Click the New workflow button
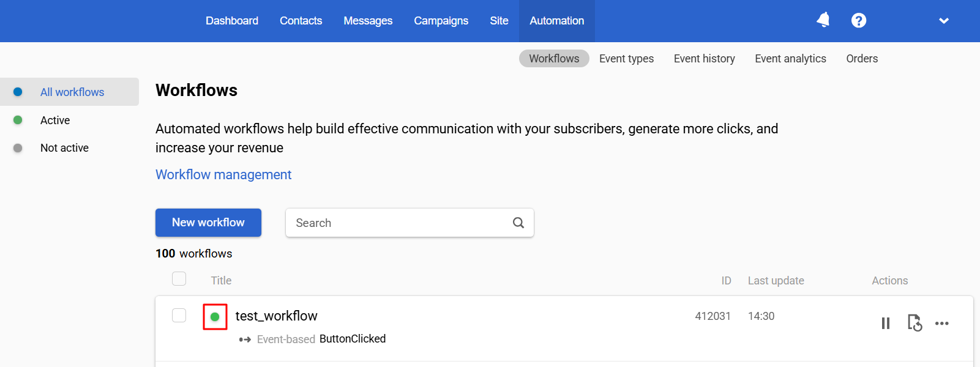 (x=208, y=223)
